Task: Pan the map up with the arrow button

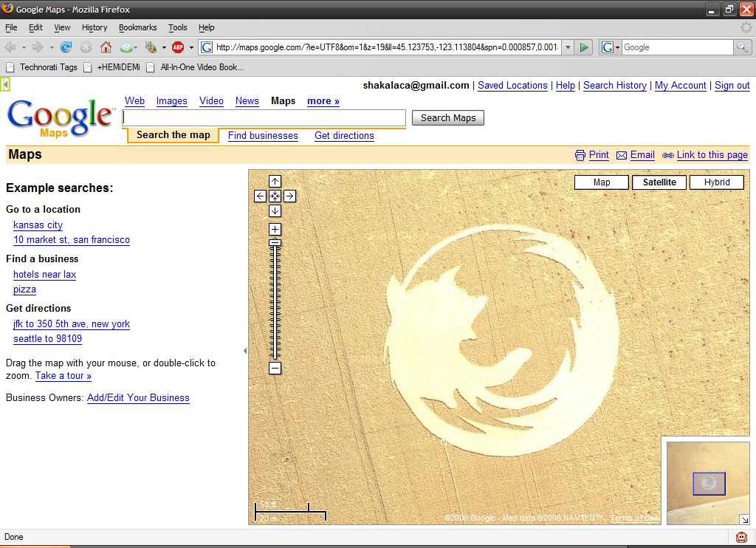Action: (x=275, y=182)
